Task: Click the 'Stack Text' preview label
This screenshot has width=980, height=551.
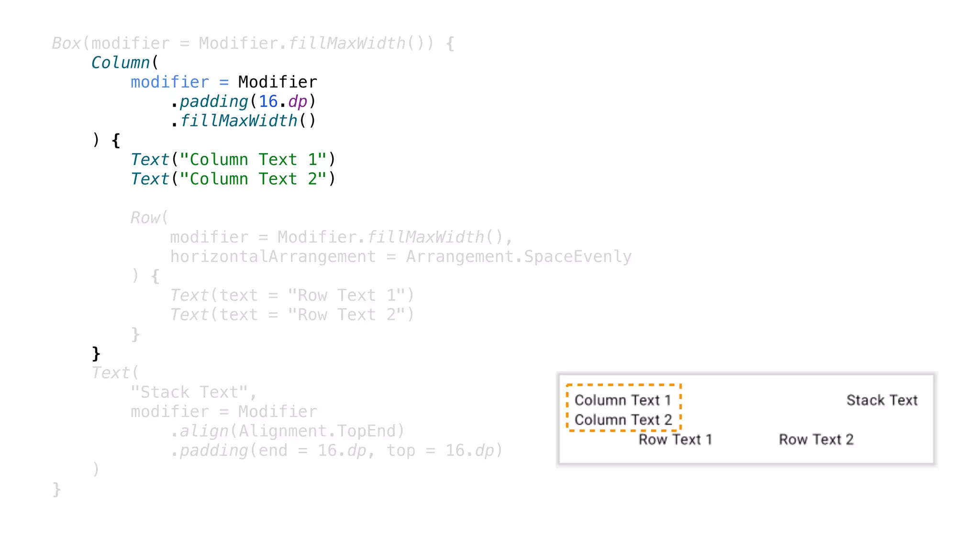Action: click(x=882, y=400)
